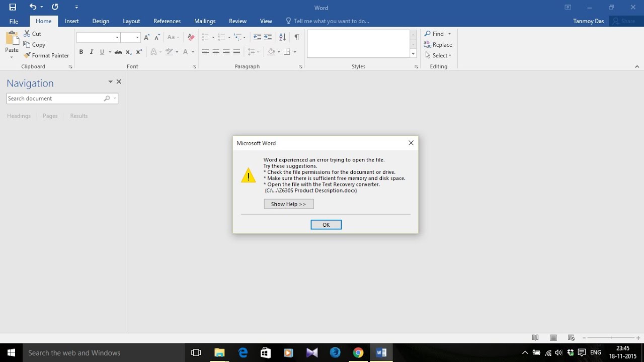The height and width of the screenshot is (362, 644).
Task: Open the Results tab in Navigation
Action: point(79,116)
